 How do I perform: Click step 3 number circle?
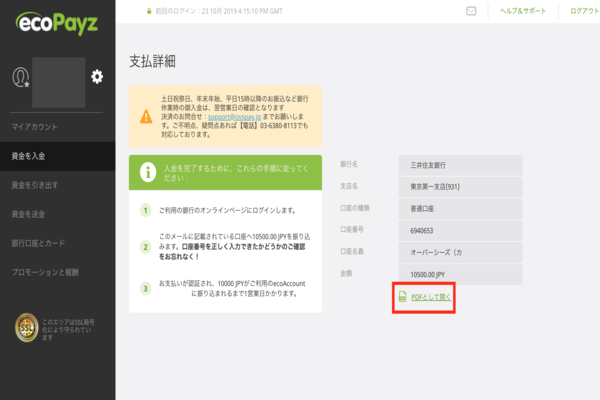(145, 289)
